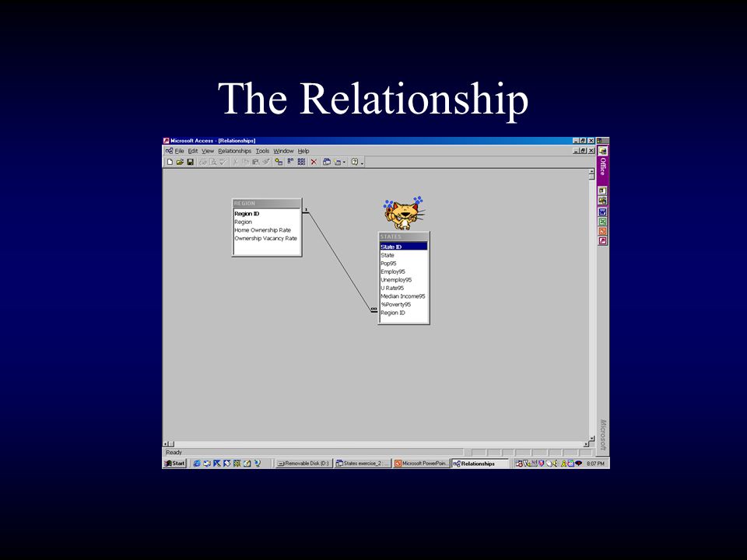Switch to Removable Disk (D:) taskbar button

click(x=303, y=464)
